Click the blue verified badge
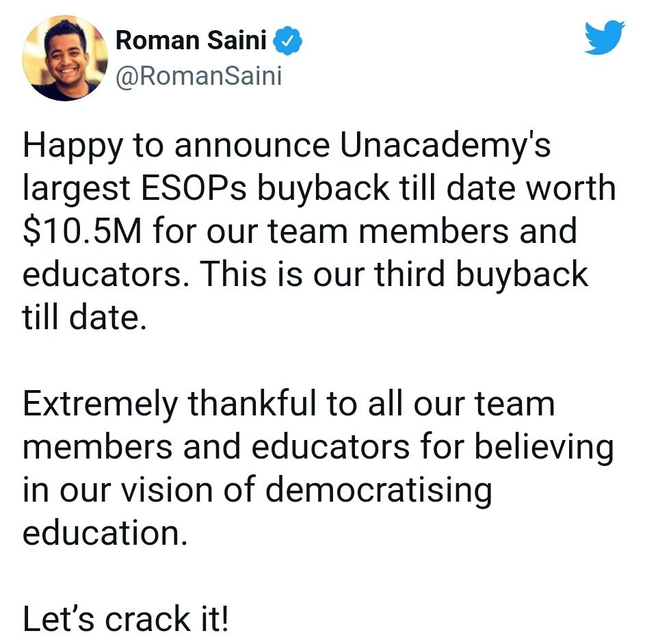 [287, 40]
